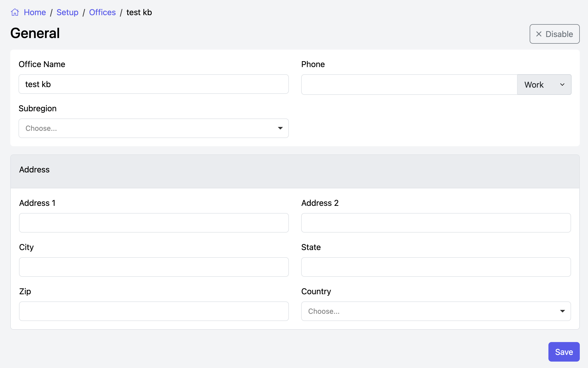This screenshot has height=368, width=588.
Task: Click the Address 2 input field
Action: tap(436, 223)
